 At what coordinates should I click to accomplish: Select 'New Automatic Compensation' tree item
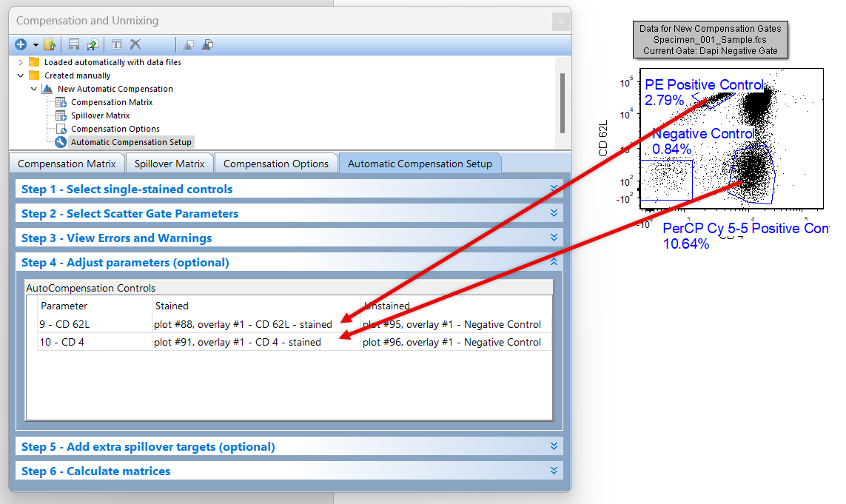click(x=115, y=89)
